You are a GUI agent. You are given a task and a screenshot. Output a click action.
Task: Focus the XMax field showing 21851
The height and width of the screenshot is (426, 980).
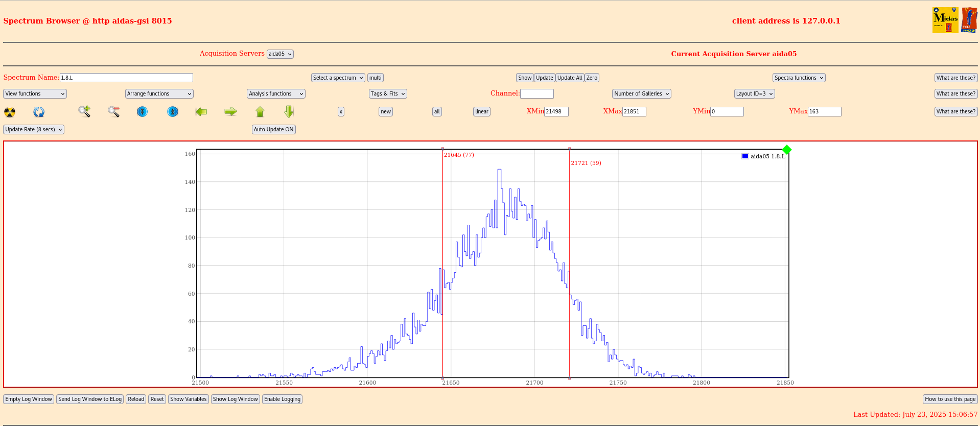pyautogui.click(x=634, y=111)
